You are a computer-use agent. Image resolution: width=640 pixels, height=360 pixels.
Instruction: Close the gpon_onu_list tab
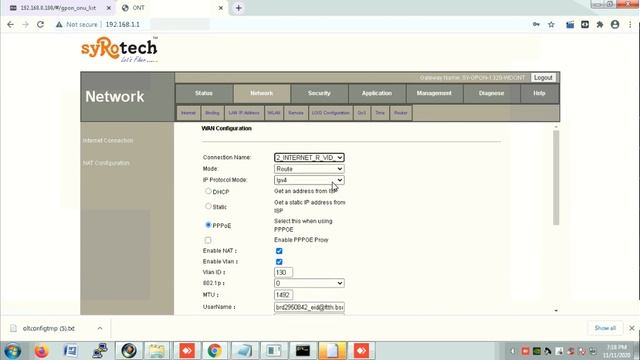click(x=109, y=8)
